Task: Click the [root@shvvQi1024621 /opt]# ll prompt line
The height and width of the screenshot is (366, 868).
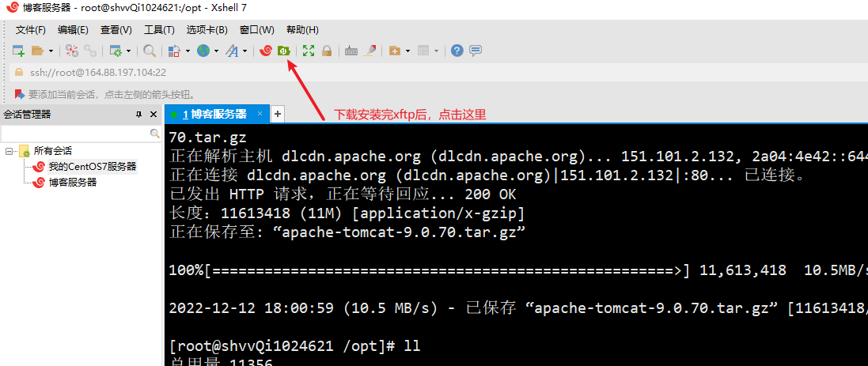Action: [x=295, y=347]
